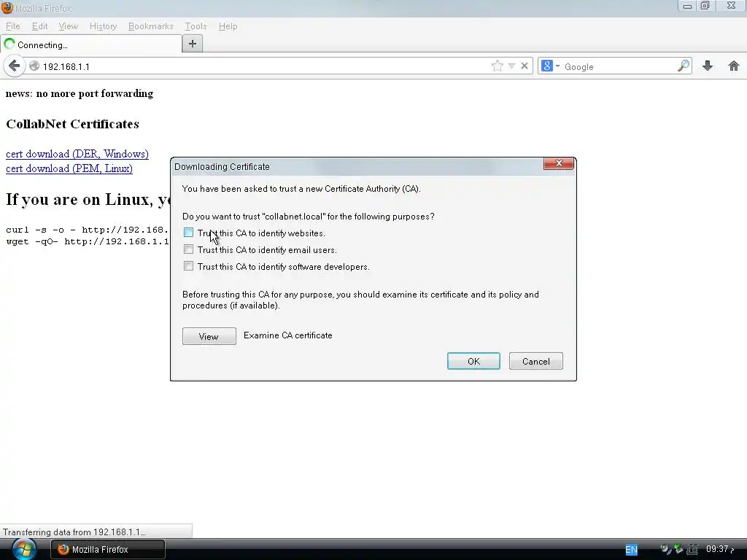Open a new tab with plus button
Screen dimensions: 747x560
(193, 44)
